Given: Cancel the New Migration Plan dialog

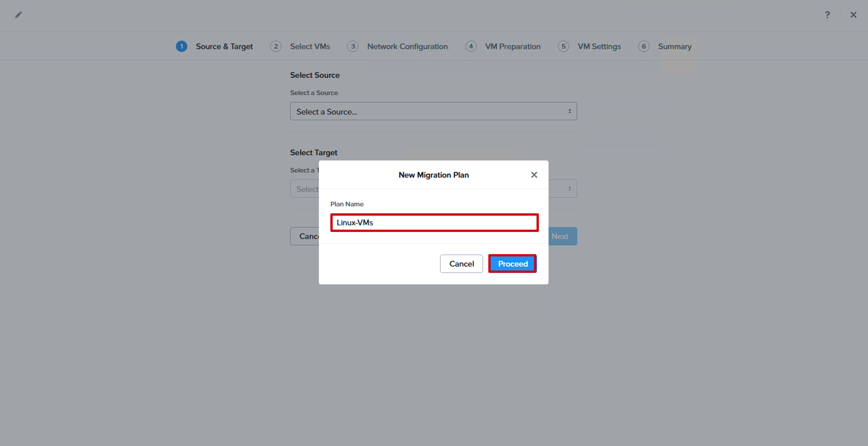Looking at the screenshot, I should (461, 263).
